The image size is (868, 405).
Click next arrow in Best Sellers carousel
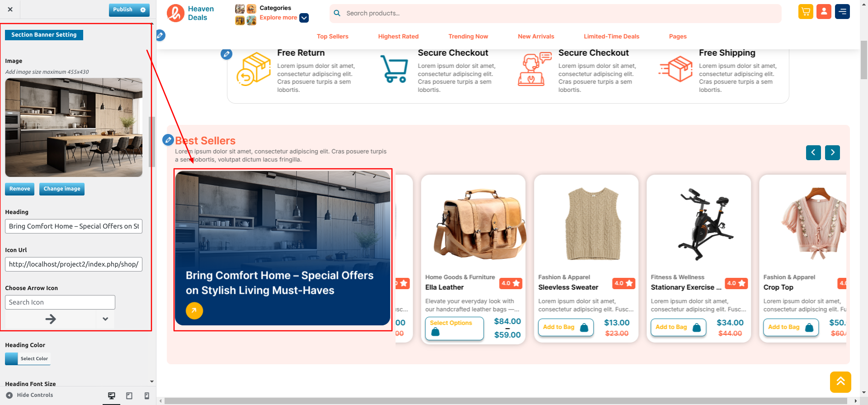(x=832, y=152)
